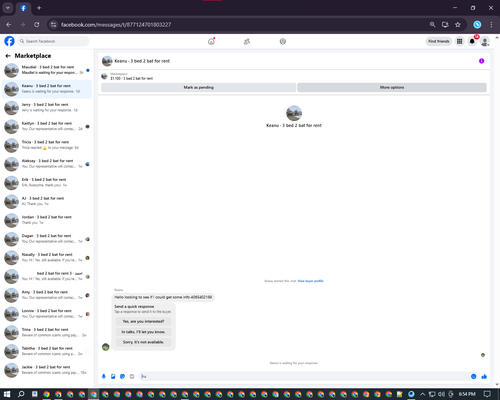
Task: Open the View buyer profile link
Action: 310,281
